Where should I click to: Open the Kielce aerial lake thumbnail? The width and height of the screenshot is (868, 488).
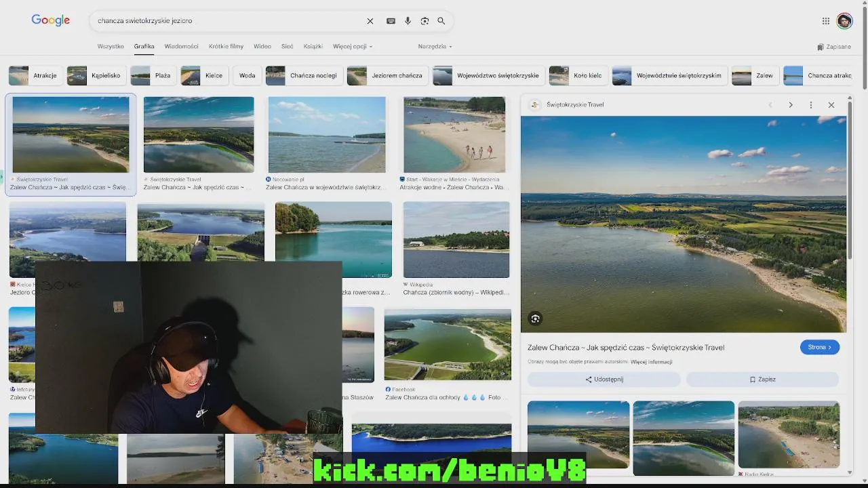68,231
